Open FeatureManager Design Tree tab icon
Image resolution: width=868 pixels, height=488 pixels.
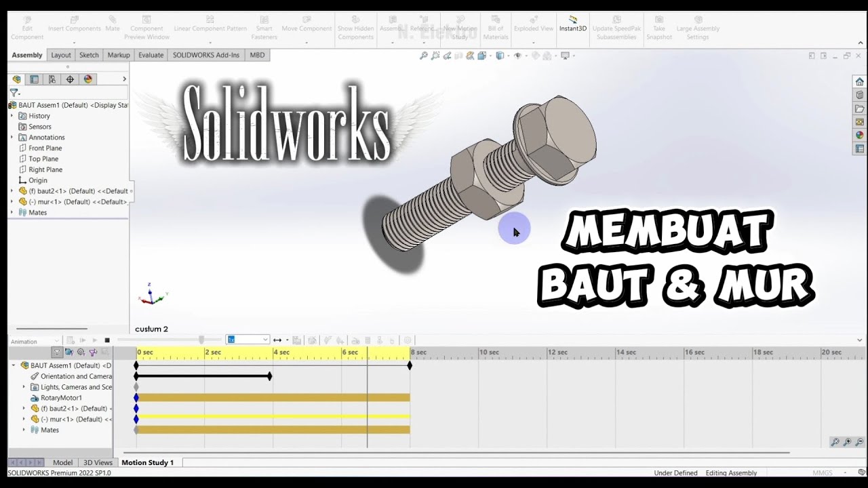click(17, 79)
